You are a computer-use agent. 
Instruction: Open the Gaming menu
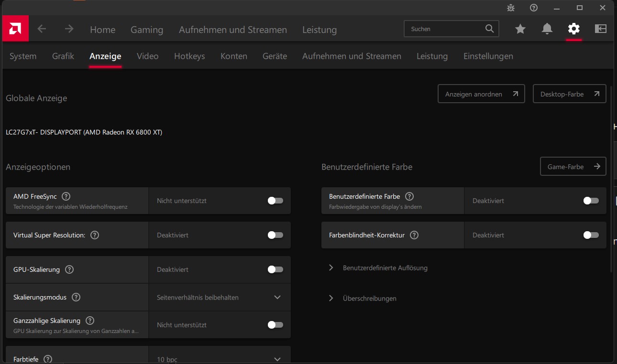pyautogui.click(x=147, y=30)
